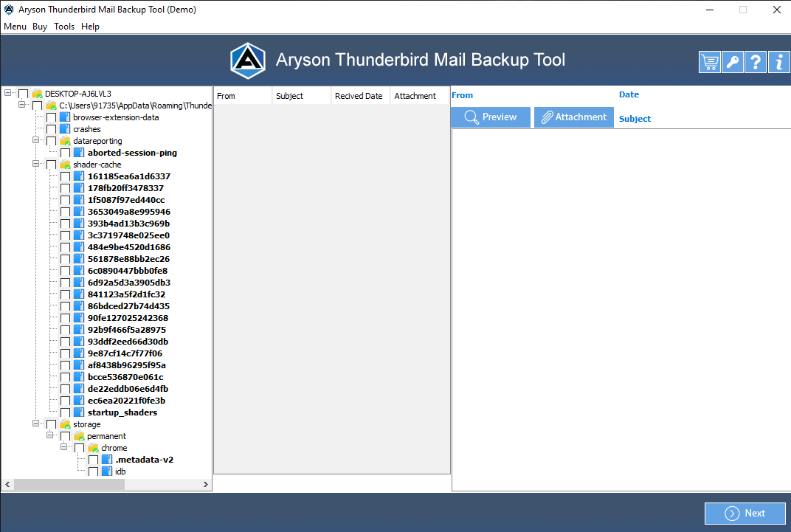The width and height of the screenshot is (791, 532).
Task: Tick the crashes checkbox
Action: pyautogui.click(x=52, y=129)
